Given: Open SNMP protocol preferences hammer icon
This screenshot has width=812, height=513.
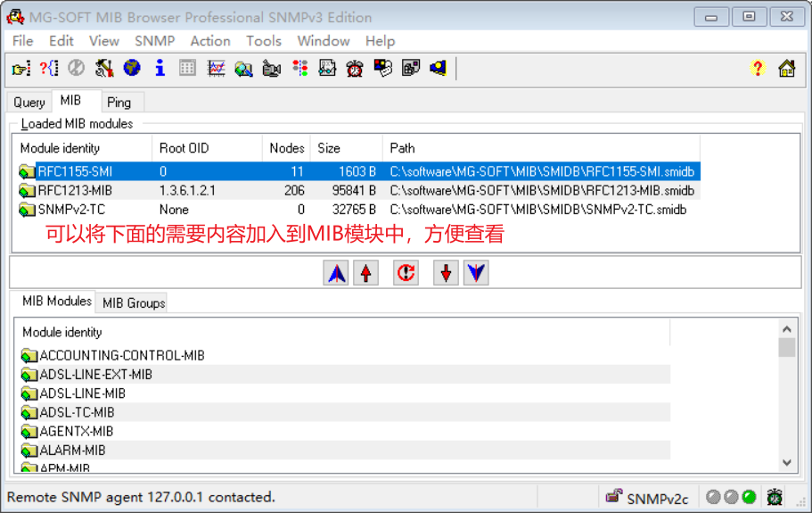Looking at the screenshot, I should pos(104,68).
